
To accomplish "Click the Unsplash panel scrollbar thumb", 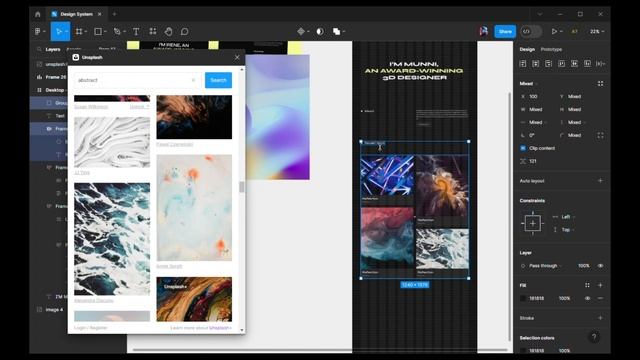I will pos(242,187).
